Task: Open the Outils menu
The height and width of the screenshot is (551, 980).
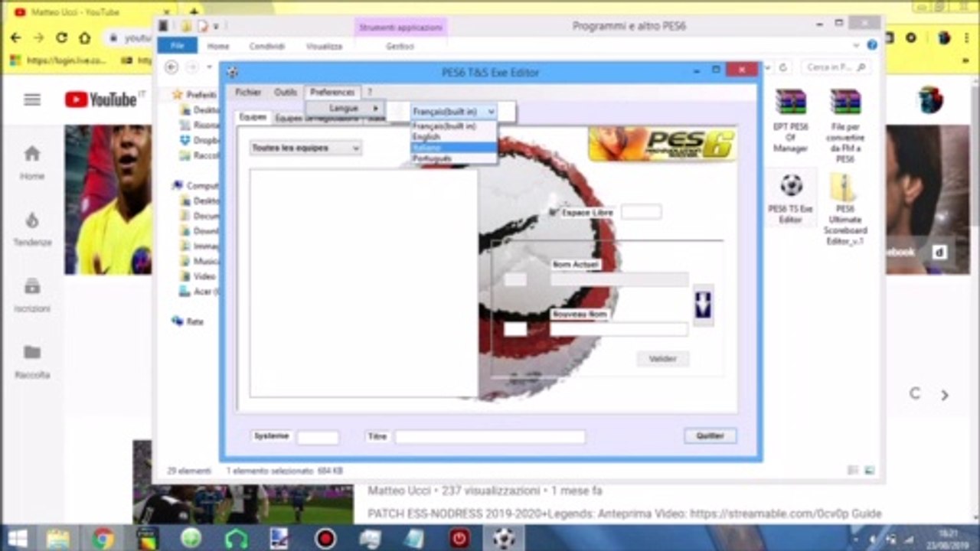Action: click(x=286, y=92)
